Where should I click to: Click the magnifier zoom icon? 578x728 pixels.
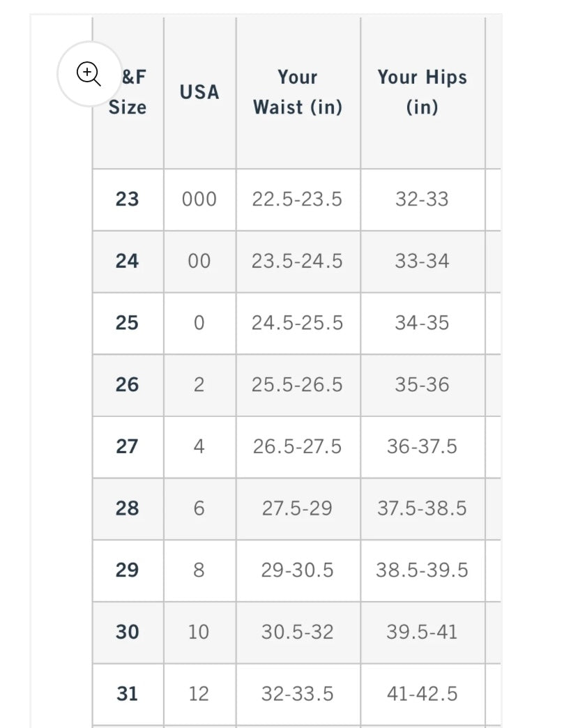(x=89, y=73)
